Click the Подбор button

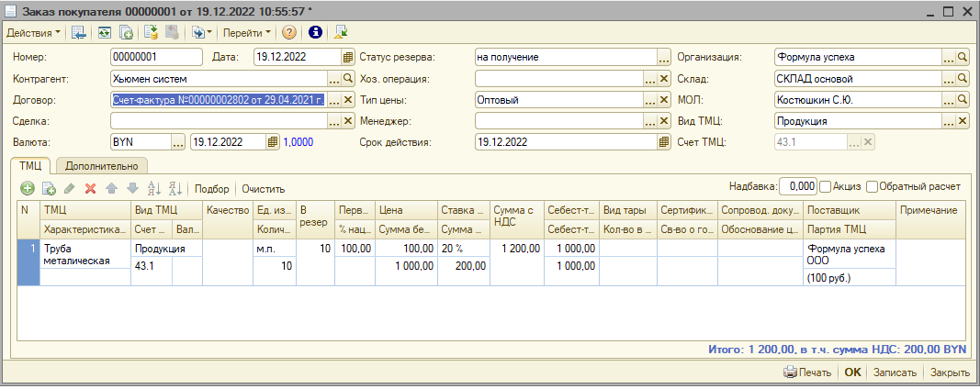pos(212,188)
